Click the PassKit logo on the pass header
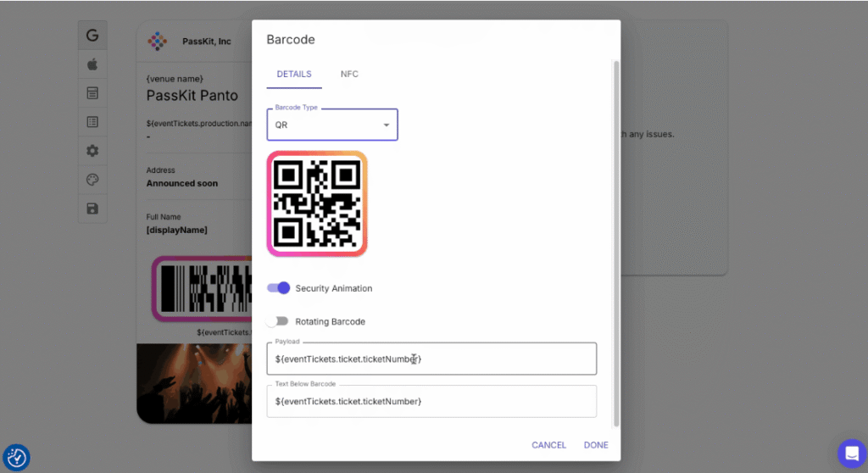Image resolution: width=868 pixels, height=473 pixels. click(158, 41)
